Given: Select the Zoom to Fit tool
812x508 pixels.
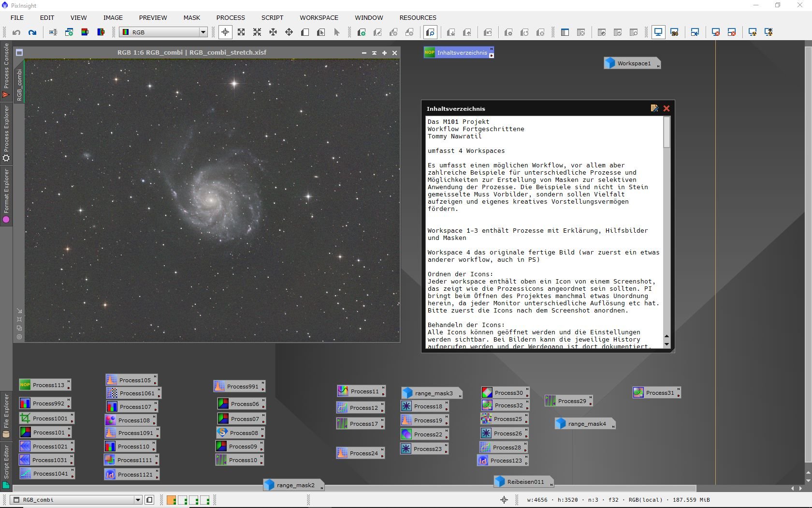Looking at the screenshot, I should click(x=241, y=32).
